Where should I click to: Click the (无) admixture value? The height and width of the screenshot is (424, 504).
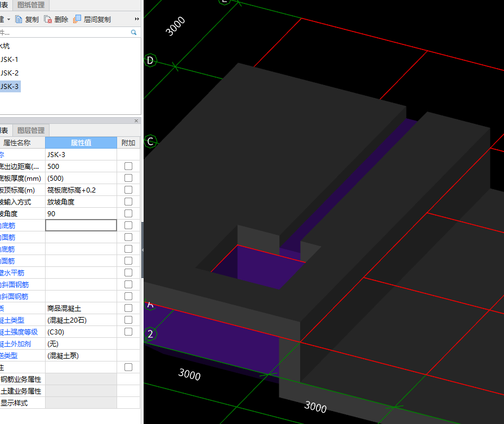pyautogui.click(x=81, y=344)
